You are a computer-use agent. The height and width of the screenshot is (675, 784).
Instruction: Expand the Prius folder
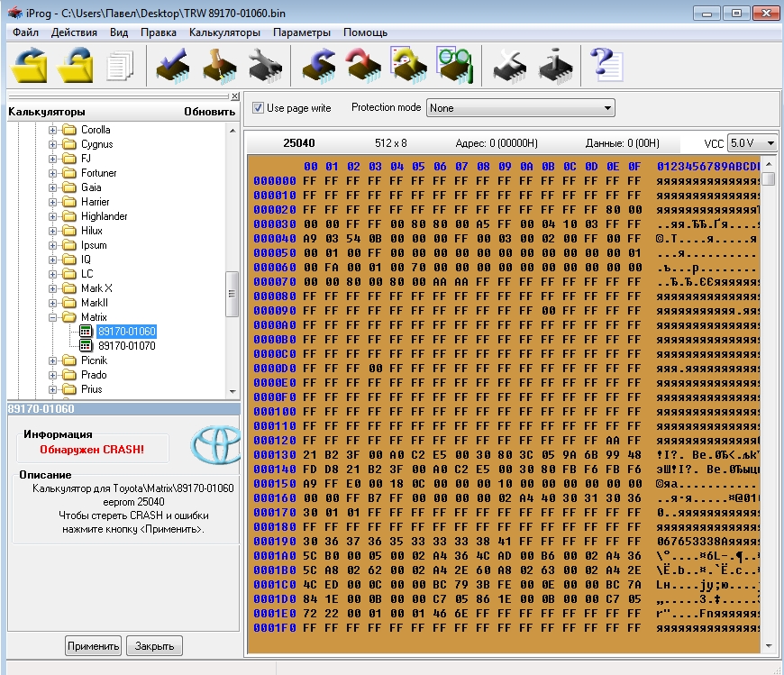[52, 389]
